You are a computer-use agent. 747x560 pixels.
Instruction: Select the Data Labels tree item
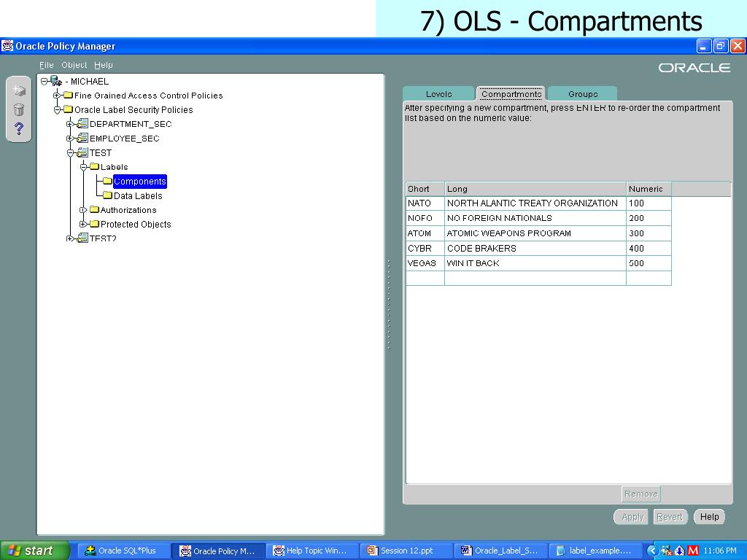[x=138, y=195]
